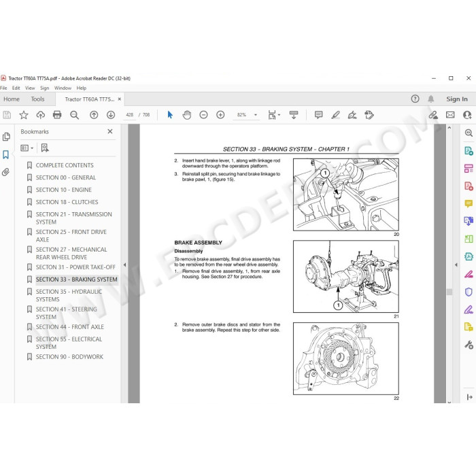Zoom out with the minus icon
The width and height of the screenshot is (476, 476).
point(203,115)
